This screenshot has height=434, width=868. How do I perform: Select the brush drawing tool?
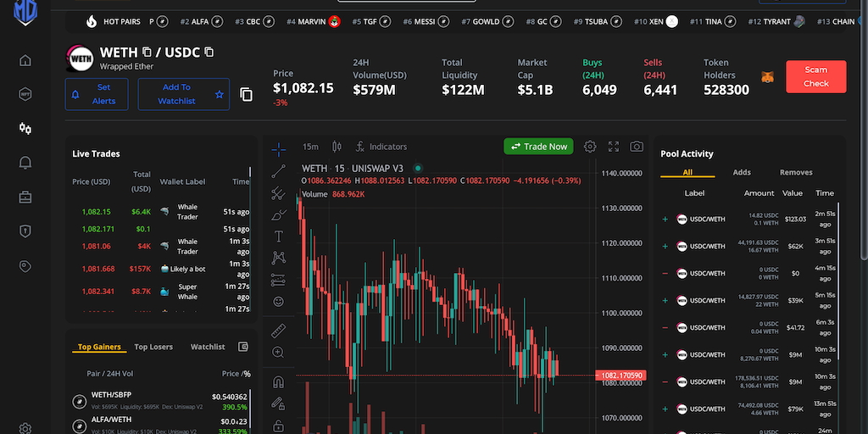278,214
